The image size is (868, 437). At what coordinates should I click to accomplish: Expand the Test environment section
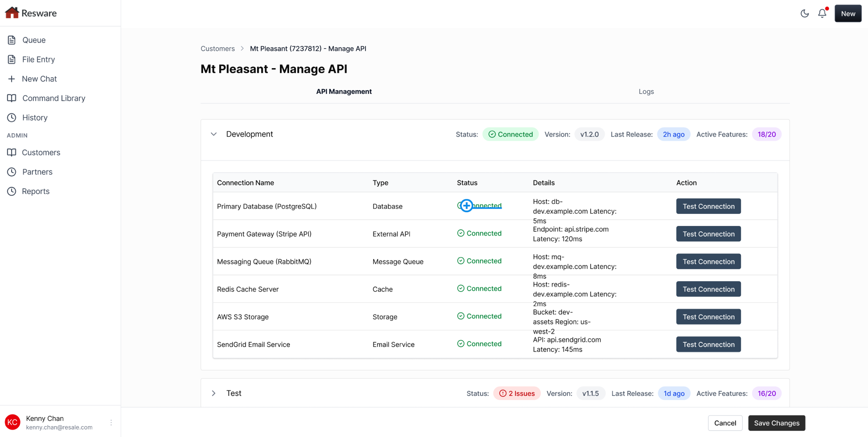click(x=214, y=394)
